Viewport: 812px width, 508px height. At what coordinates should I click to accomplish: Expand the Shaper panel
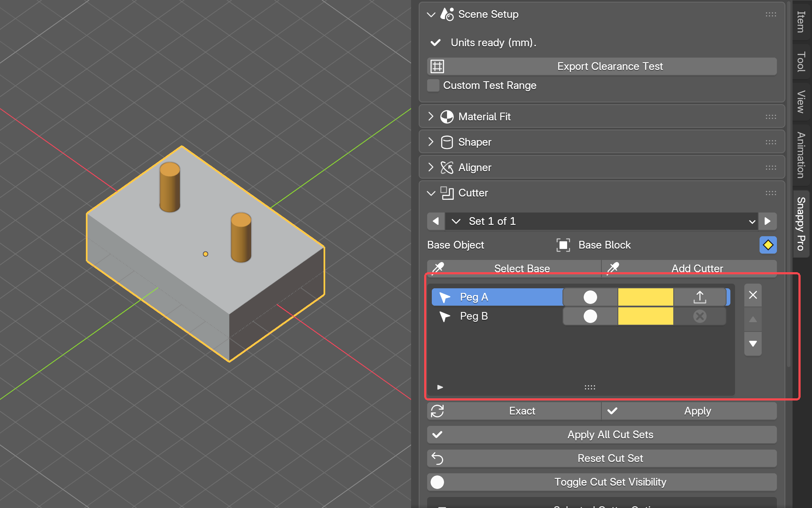click(x=431, y=142)
